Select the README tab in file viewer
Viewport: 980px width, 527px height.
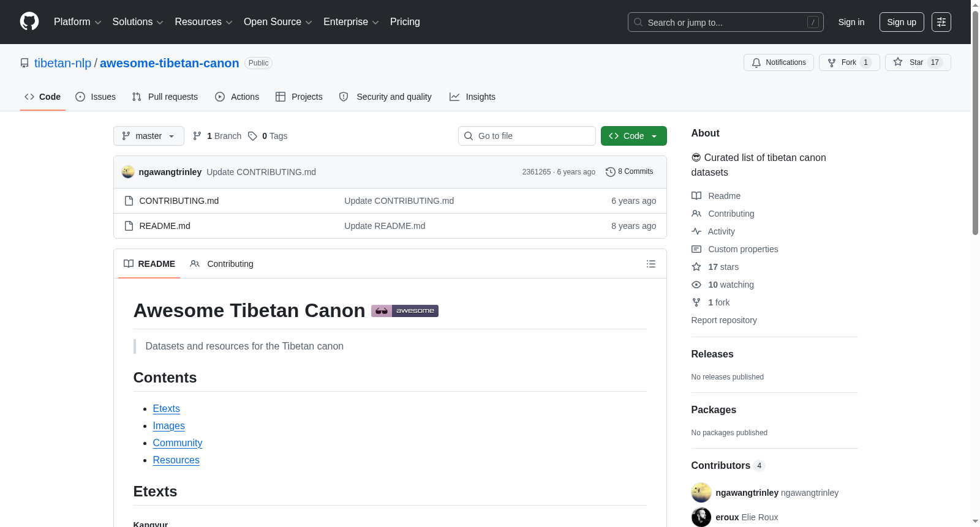click(149, 264)
